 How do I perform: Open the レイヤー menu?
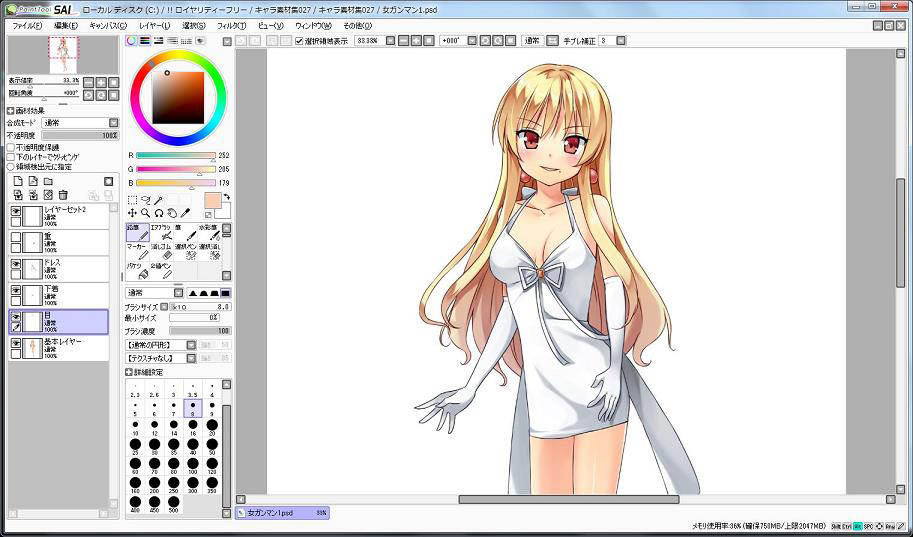[x=154, y=25]
